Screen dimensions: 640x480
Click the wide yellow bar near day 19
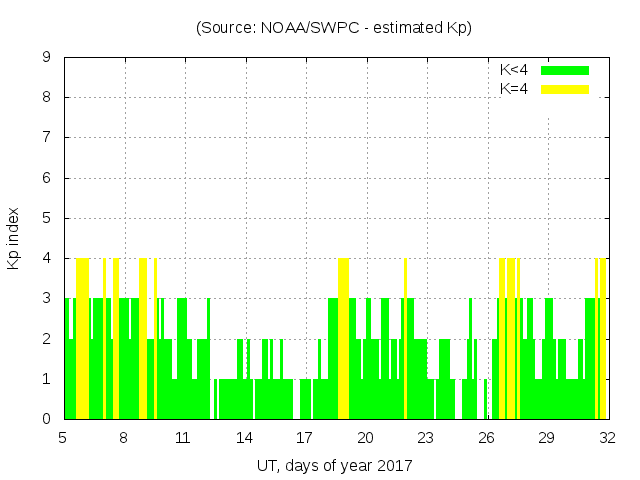click(343, 340)
